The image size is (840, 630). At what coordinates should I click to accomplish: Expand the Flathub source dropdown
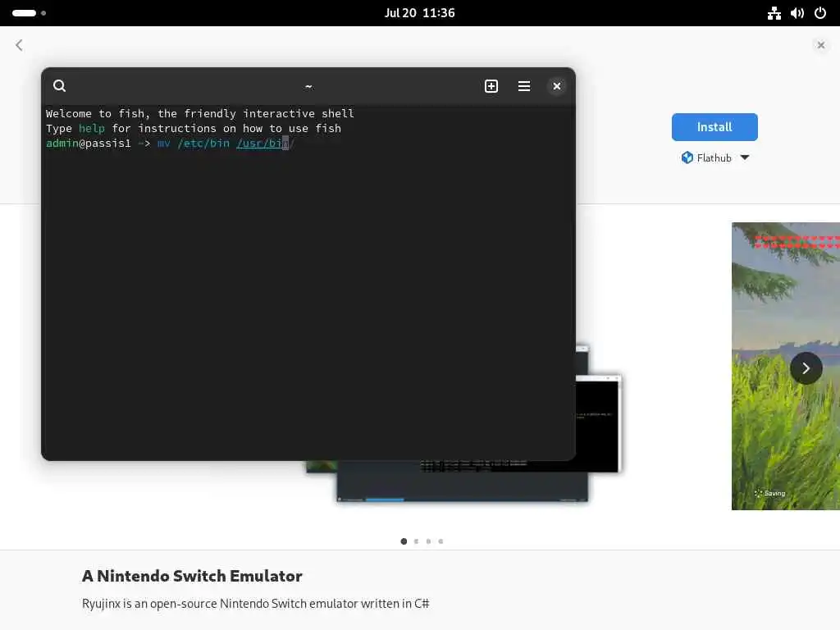coord(715,157)
